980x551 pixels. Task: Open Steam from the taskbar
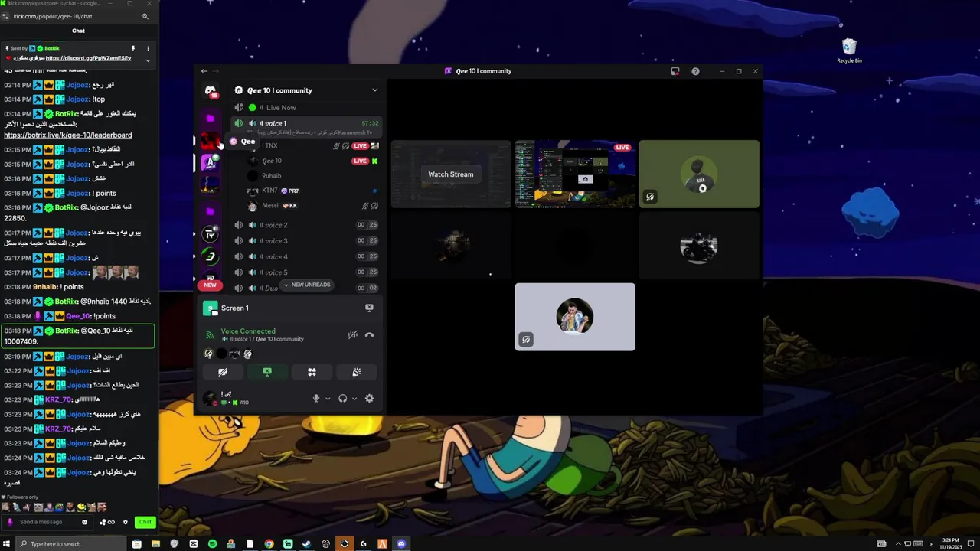307,544
